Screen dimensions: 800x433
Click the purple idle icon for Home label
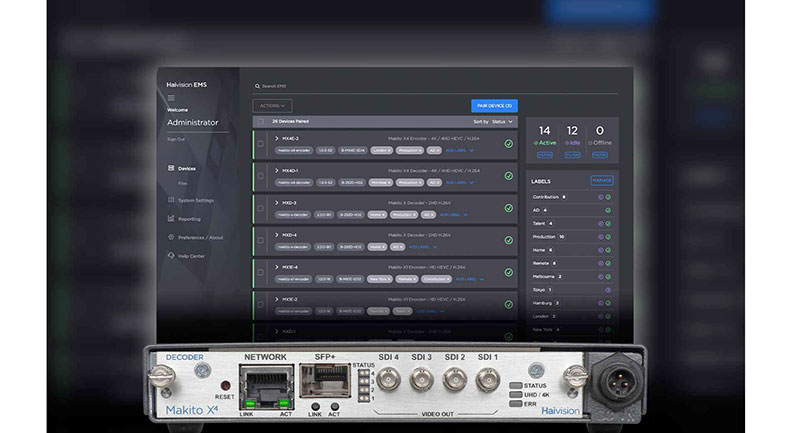coord(601,250)
